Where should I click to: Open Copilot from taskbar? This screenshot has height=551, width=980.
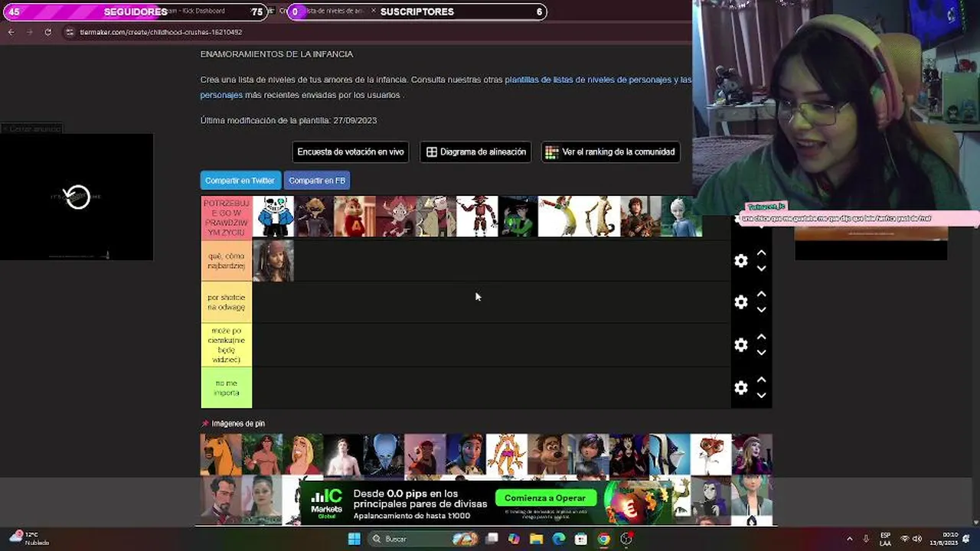[x=514, y=539]
